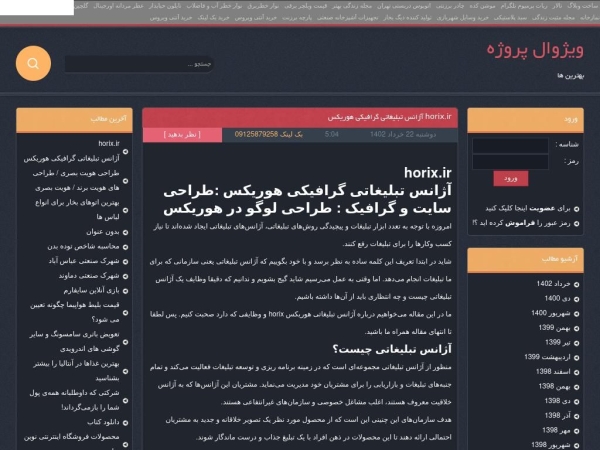This screenshot has height=450, width=600.
Task: Click the heading آژانس تبلیغاتی چیست؟
Action: (392, 349)
